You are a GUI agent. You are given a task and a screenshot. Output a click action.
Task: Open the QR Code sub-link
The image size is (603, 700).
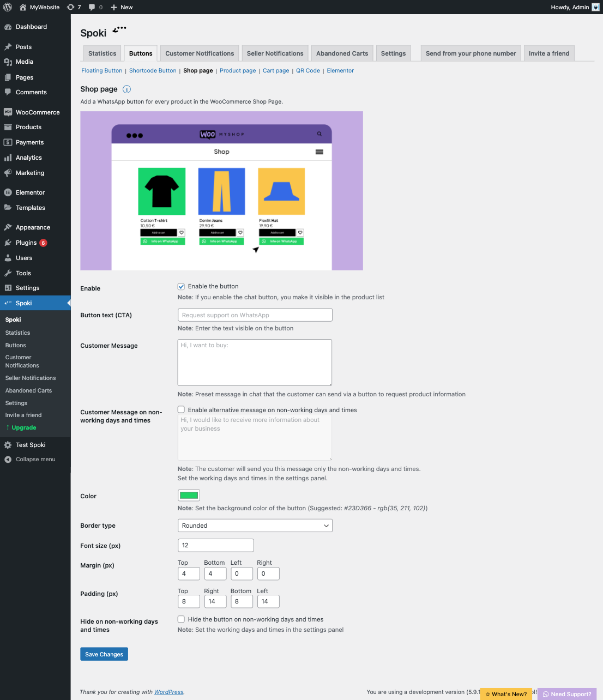308,70
